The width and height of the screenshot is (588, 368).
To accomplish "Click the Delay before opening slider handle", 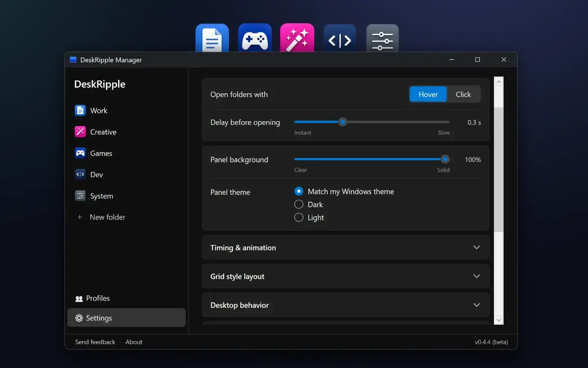I will [343, 122].
